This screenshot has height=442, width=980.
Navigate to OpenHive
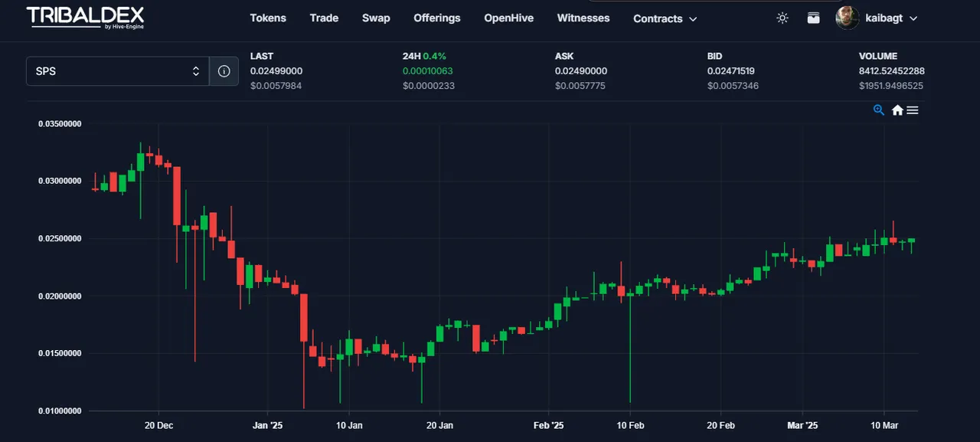[509, 18]
